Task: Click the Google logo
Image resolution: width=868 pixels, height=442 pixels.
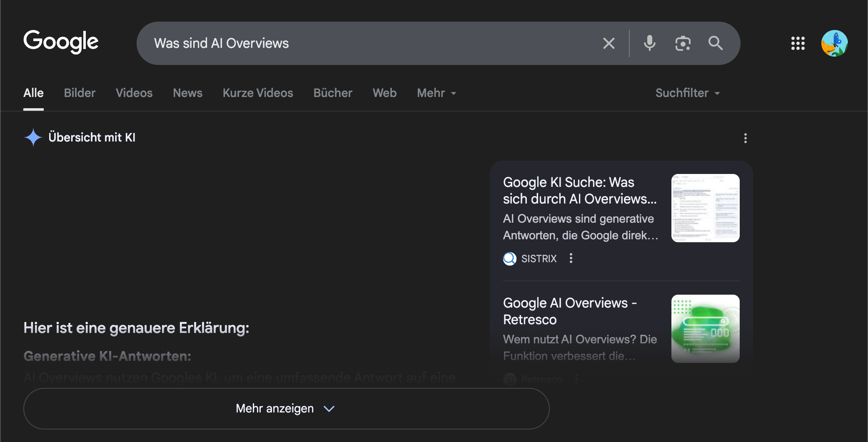Action: [x=61, y=42]
